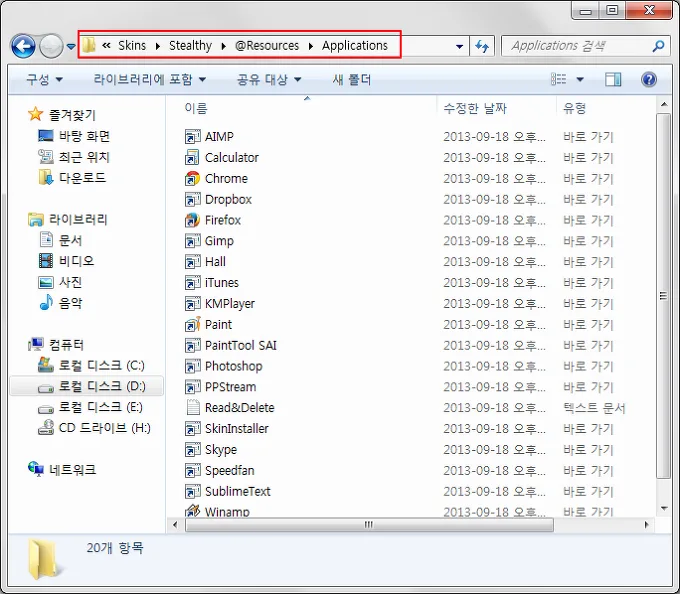Select the Calculator shortcut icon
The height and width of the screenshot is (594, 680).
pos(193,157)
